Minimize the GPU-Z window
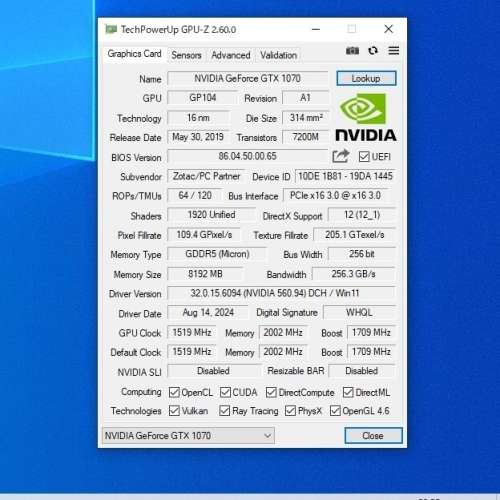500x500 pixels. point(316,29)
